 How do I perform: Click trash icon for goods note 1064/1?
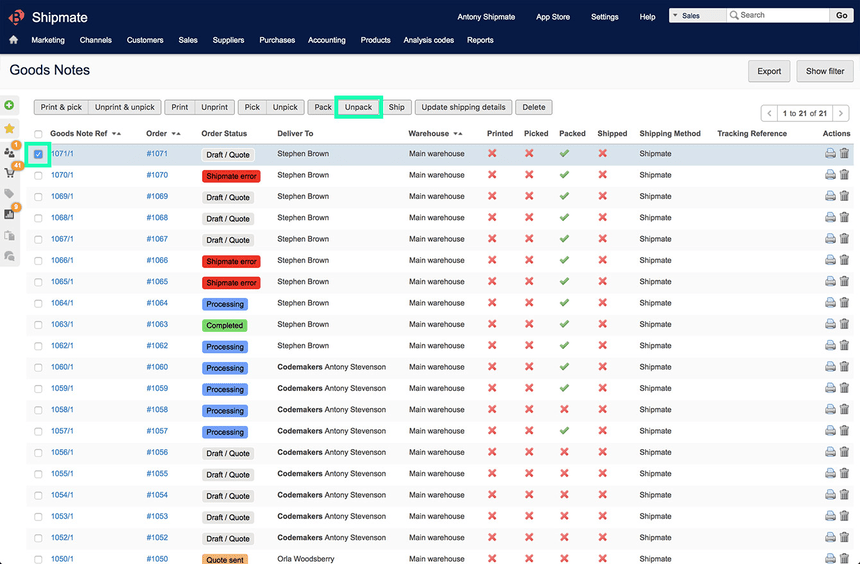click(x=845, y=303)
